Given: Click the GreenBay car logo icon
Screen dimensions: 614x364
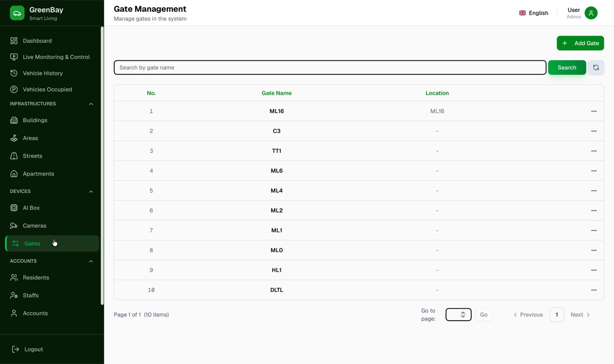Looking at the screenshot, I should point(17,13).
